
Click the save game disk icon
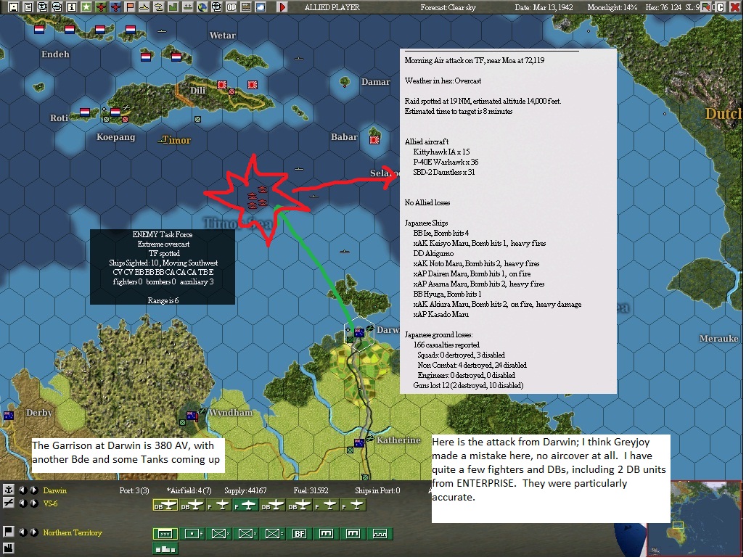click(x=14, y=7)
